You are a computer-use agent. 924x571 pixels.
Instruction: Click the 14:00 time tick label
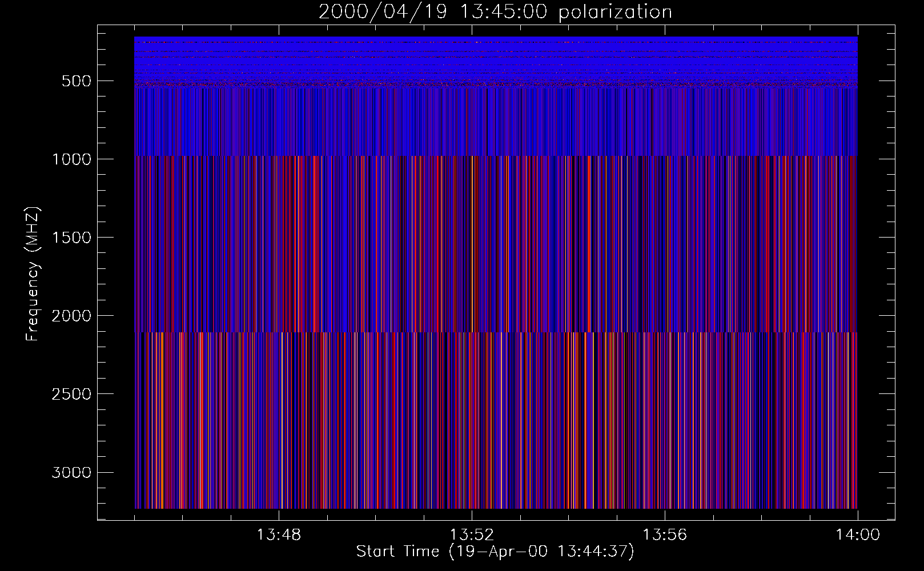click(x=858, y=535)
